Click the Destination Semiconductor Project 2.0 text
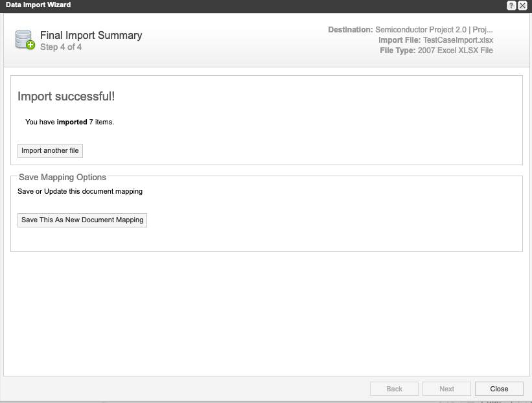This screenshot has height=403, width=532. (410, 30)
